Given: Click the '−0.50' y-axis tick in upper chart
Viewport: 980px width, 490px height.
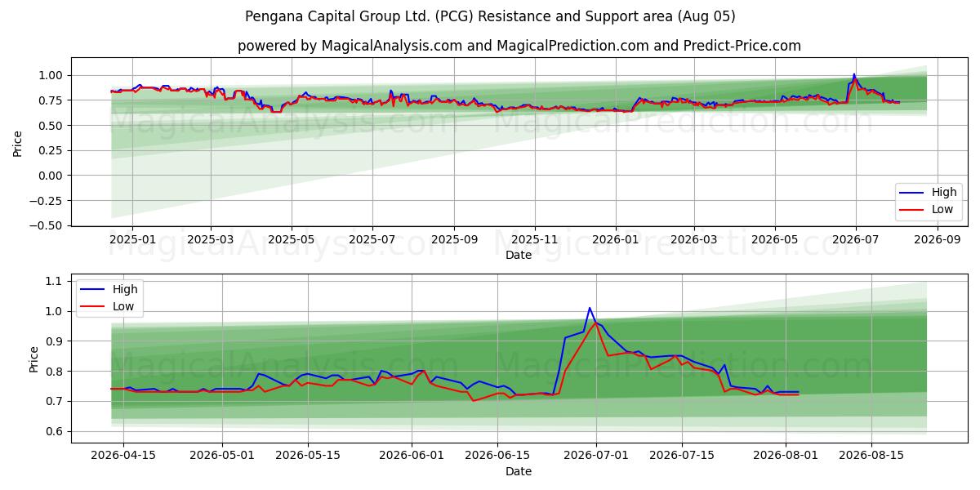Looking at the screenshot, I should (x=47, y=225).
